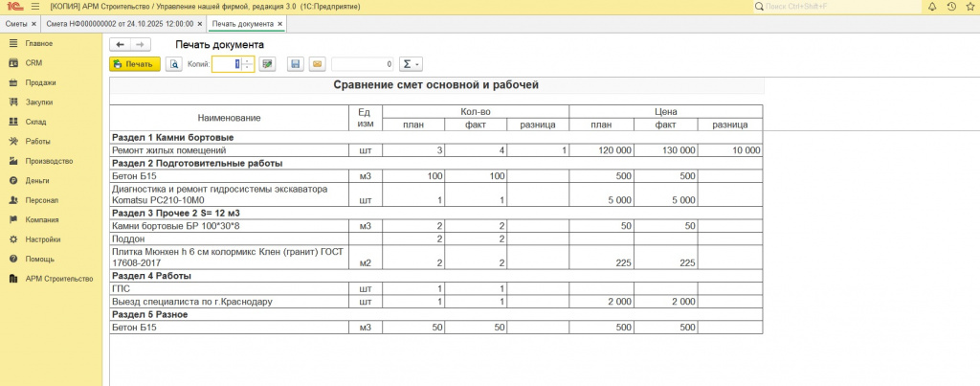Open print preview magnifier icon
Viewport: 980px width, 386px height.
point(174,64)
